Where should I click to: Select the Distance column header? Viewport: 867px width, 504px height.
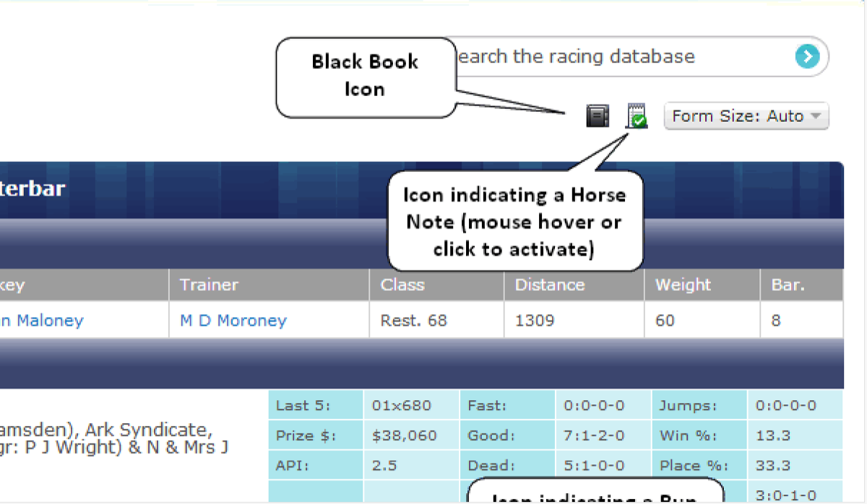pos(549,285)
